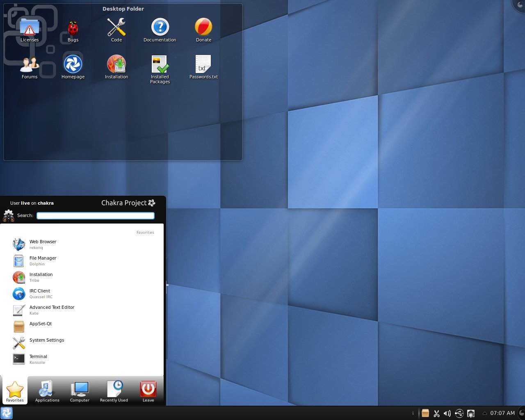The height and width of the screenshot is (420, 525).
Task: Launch Web Browser rekonq from favorites
Action: click(x=82, y=244)
